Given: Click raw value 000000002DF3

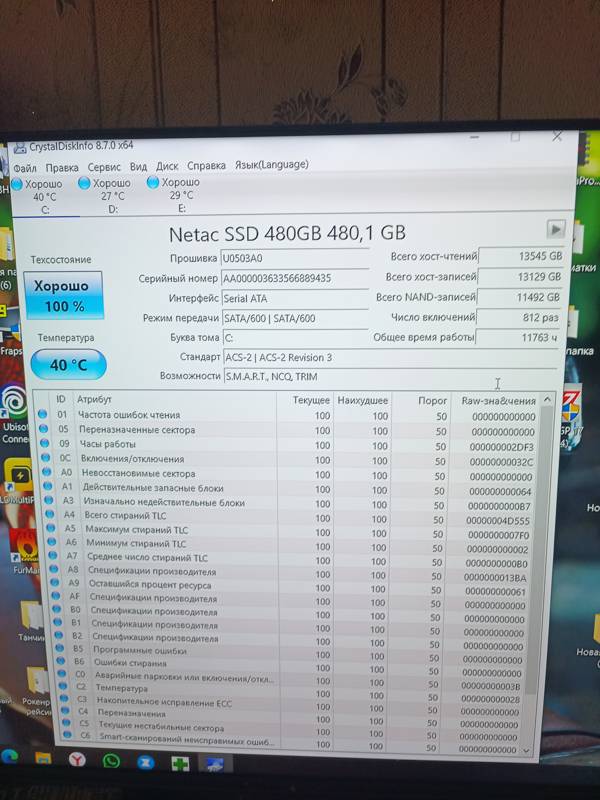Looking at the screenshot, I should (x=501, y=447).
